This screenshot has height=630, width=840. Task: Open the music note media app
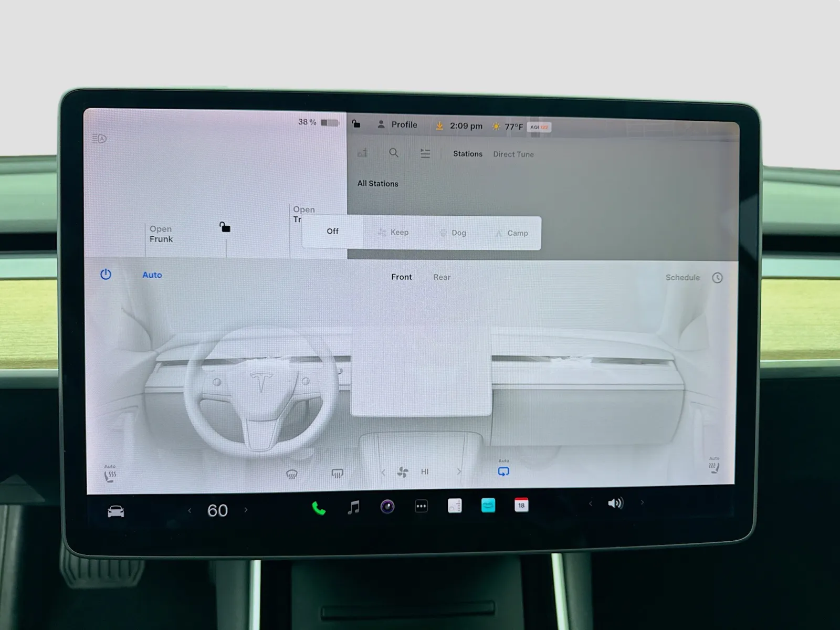(354, 507)
